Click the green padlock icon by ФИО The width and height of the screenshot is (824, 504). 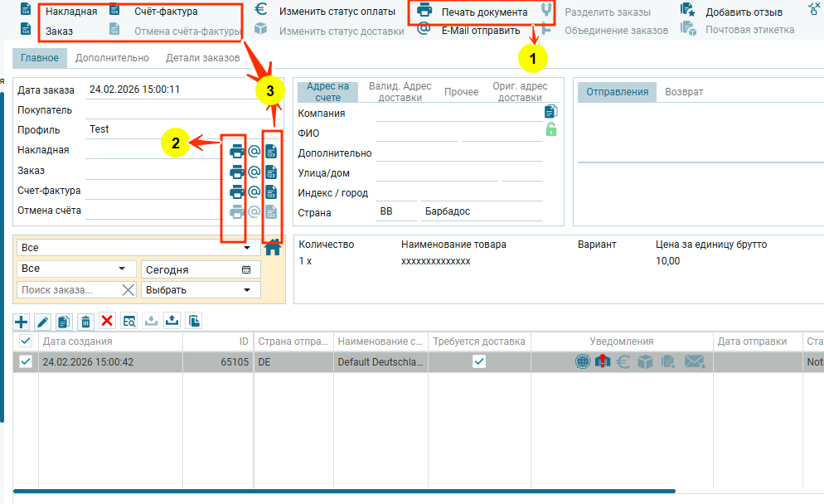(550, 129)
